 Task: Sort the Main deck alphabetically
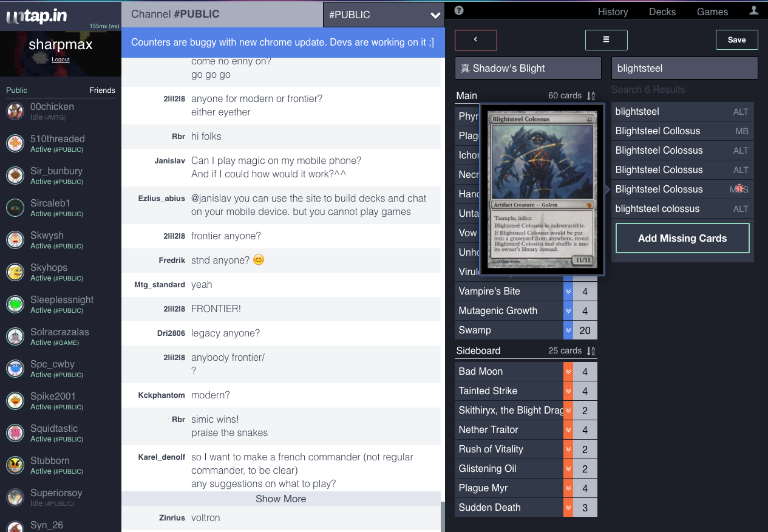(x=591, y=96)
